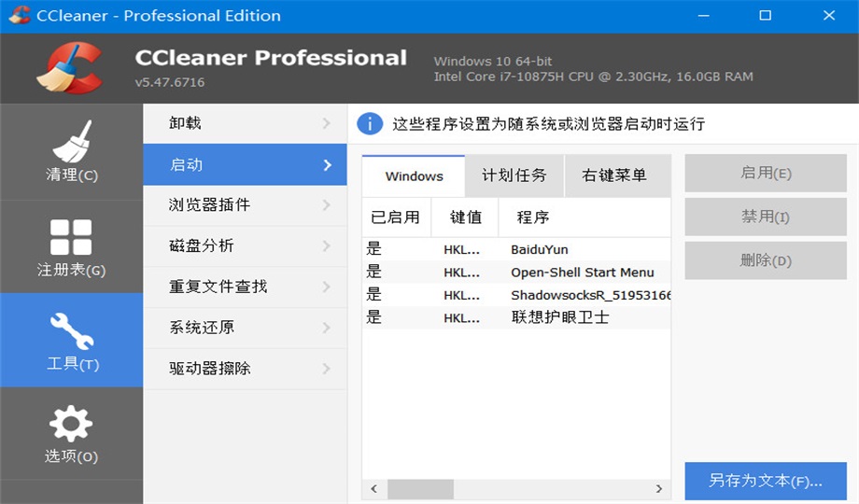Open 系统还原 system restore
Viewport: 859px width, 504px height.
click(x=245, y=328)
